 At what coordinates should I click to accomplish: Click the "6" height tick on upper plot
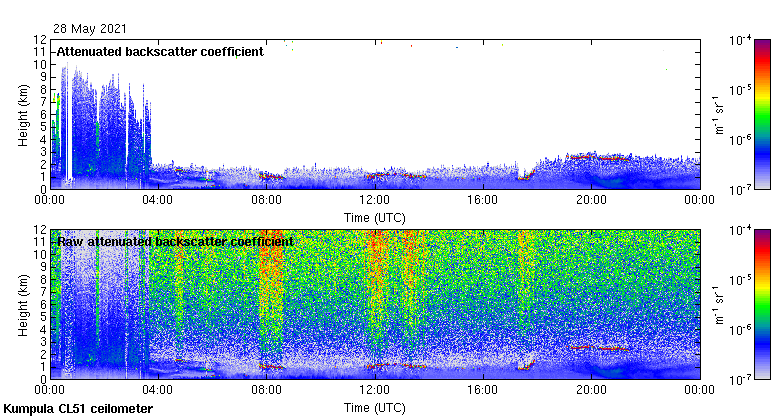click(x=43, y=114)
